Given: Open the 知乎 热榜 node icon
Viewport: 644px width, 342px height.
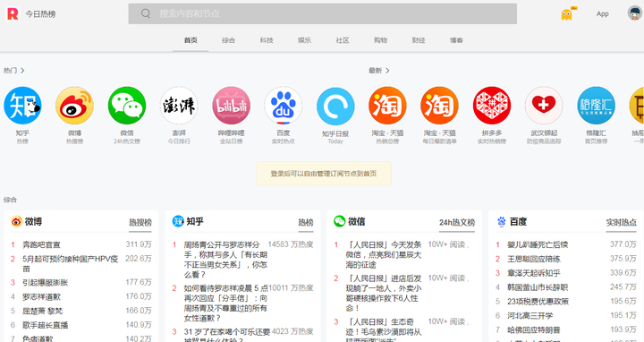Looking at the screenshot, I should pyautogui.click(x=22, y=106).
